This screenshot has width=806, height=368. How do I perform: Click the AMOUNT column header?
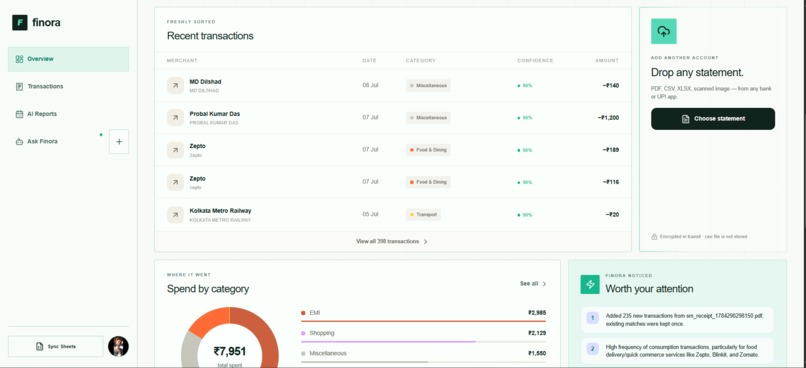coord(607,61)
